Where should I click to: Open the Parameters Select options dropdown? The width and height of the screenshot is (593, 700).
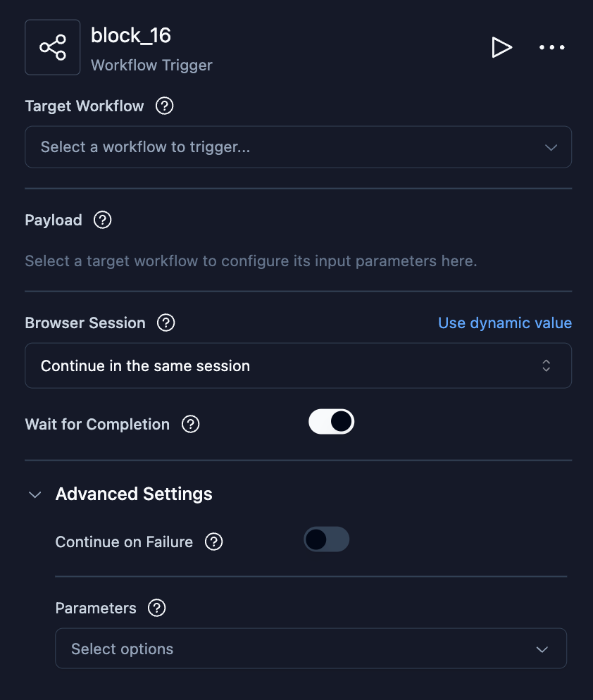[x=311, y=649]
